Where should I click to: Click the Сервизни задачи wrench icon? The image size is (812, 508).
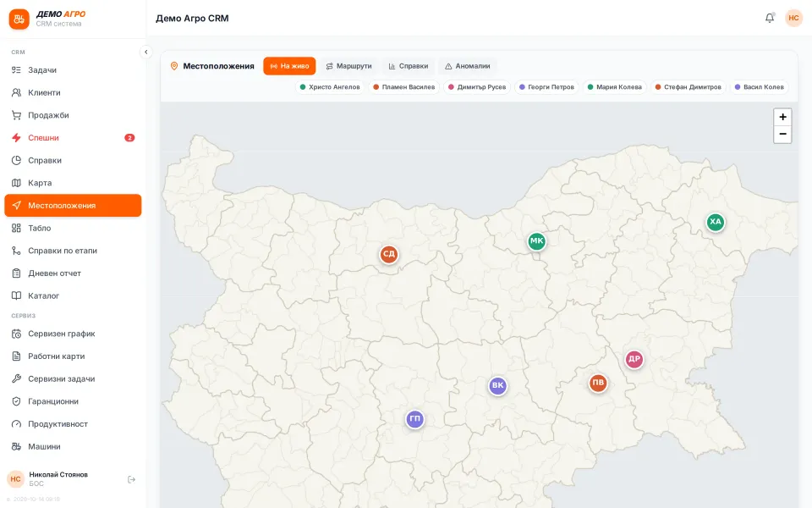click(x=17, y=379)
